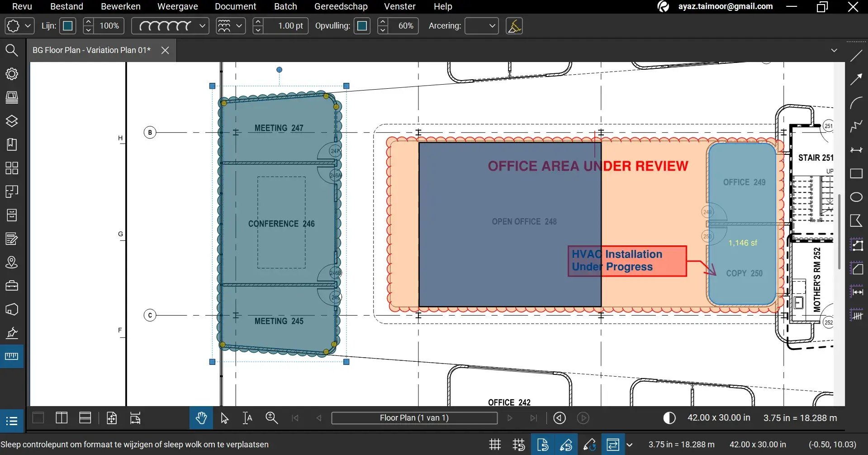Select the Polyline markup tool

pos(856,126)
